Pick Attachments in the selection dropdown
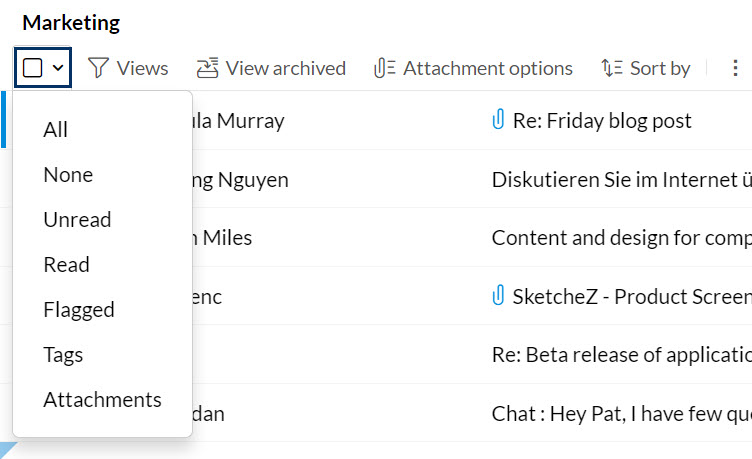Screen dimensions: 752x459 [102, 400]
